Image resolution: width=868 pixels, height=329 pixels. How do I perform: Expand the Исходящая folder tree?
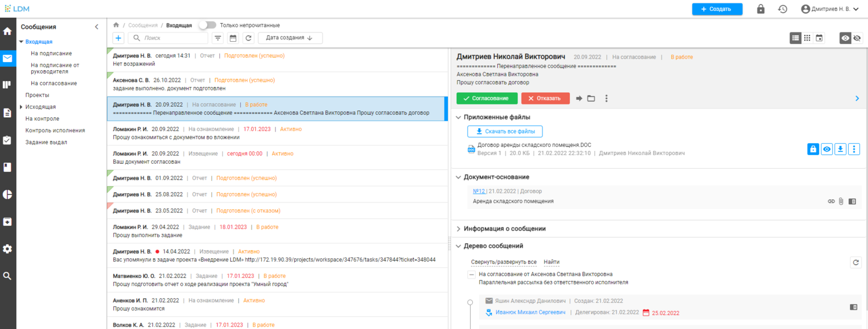pos(21,107)
